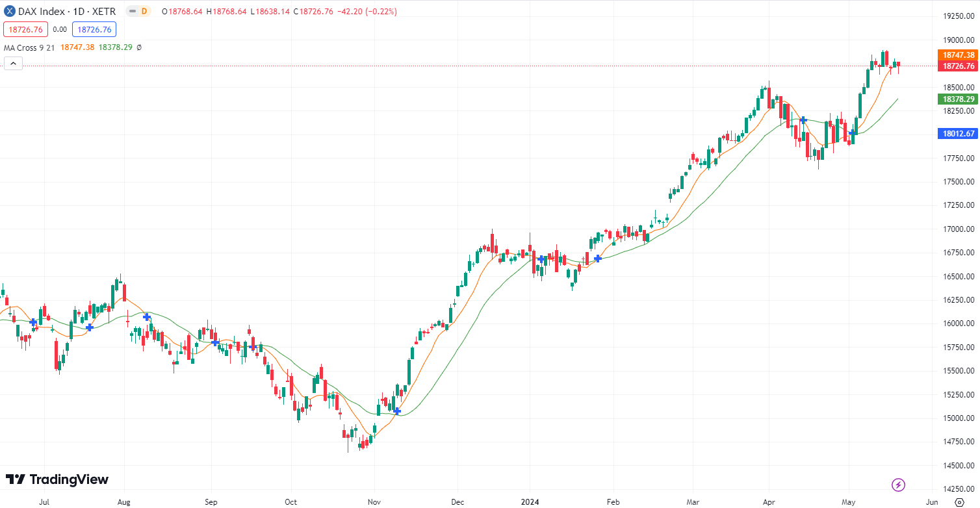Click the 19250.00 price scale label
Screen dimensions: 980x508
[959, 16]
